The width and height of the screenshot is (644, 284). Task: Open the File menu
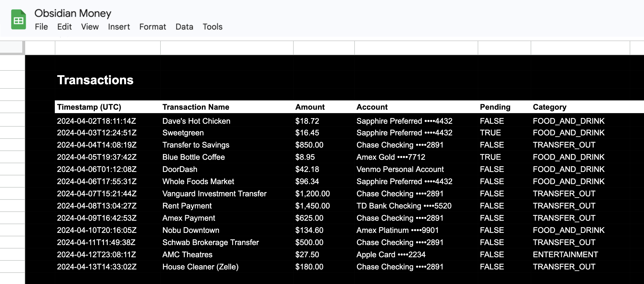coord(41,27)
